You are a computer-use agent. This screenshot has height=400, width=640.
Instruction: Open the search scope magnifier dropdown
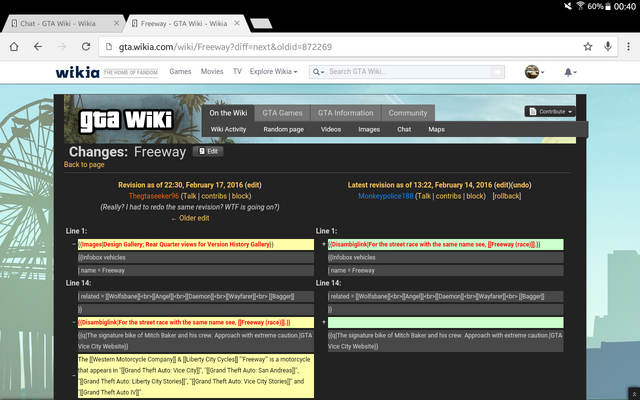pyautogui.click(x=318, y=72)
